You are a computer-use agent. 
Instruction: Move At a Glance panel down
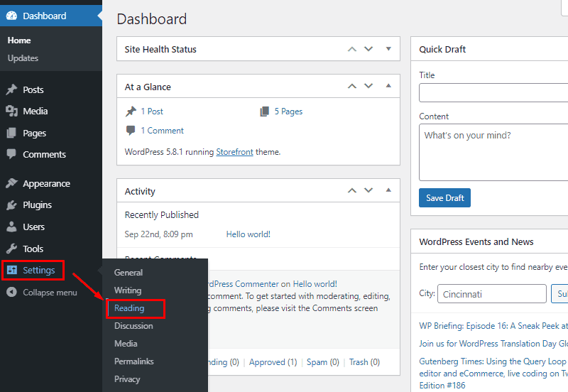[368, 86]
